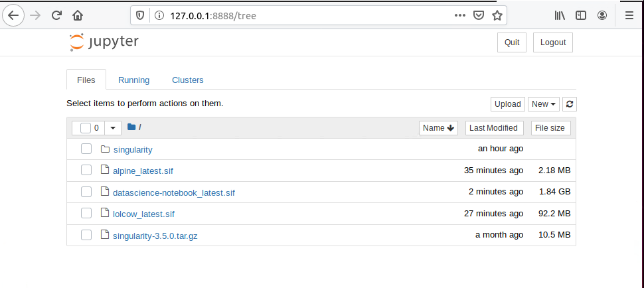The width and height of the screenshot is (644, 288).
Task: Open the datascience-notebook_latest.sif link
Action: click(x=174, y=192)
